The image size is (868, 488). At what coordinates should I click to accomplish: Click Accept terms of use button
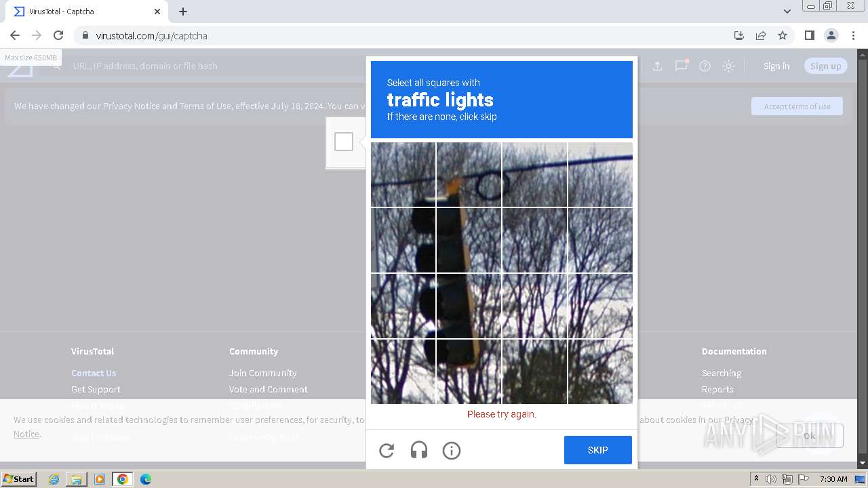[797, 106]
